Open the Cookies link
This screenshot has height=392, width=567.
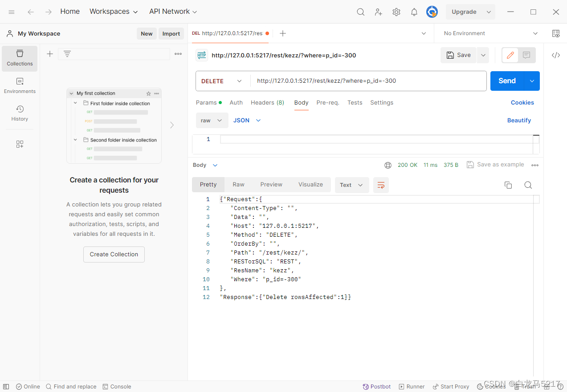pos(522,103)
